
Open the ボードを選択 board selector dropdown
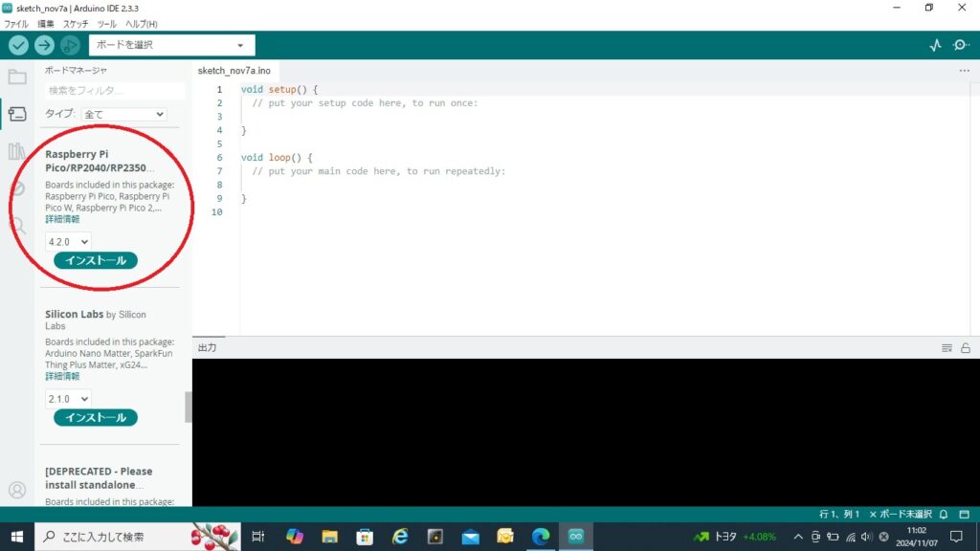172,45
